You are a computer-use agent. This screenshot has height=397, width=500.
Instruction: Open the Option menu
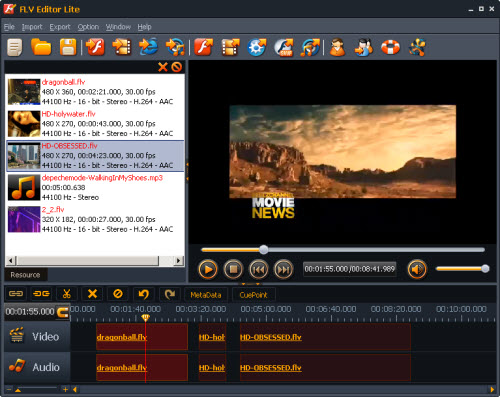tap(88, 27)
